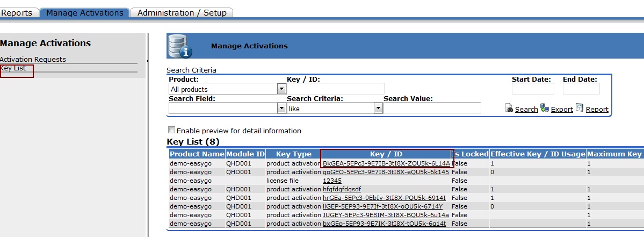This screenshot has height=237, width=644.
Task: Click the Start Date field
Action: coord(532,89)
